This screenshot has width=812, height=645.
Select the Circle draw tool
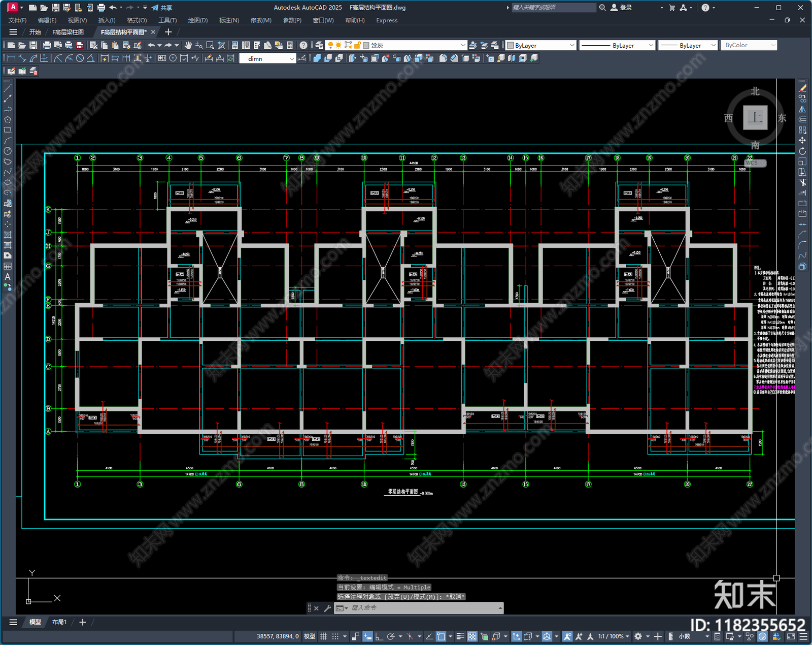coord(8,151)
